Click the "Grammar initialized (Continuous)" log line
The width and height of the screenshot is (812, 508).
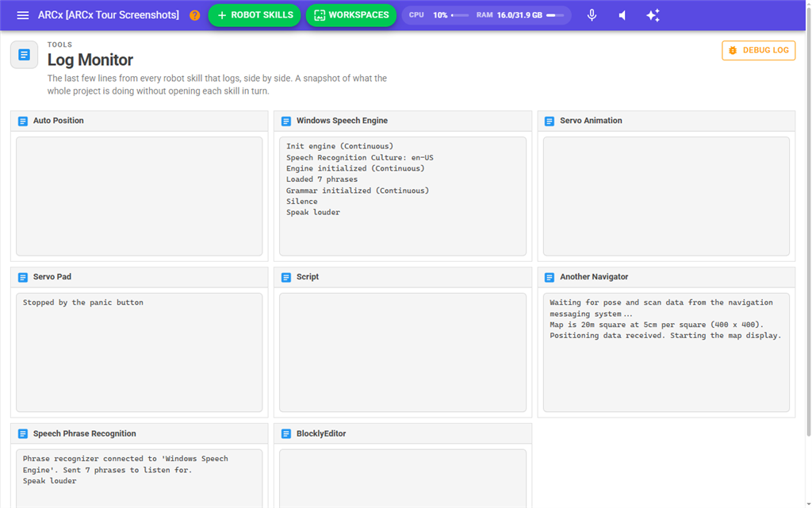tap(358, 190)
